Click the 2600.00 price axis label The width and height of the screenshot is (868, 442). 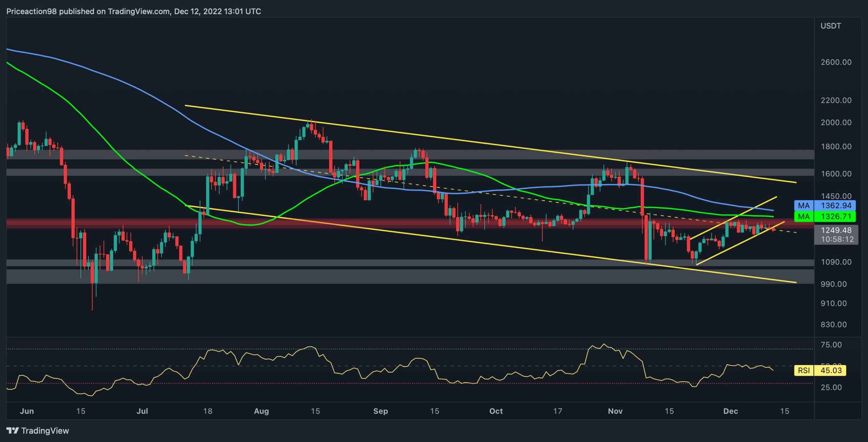[836, 62]
